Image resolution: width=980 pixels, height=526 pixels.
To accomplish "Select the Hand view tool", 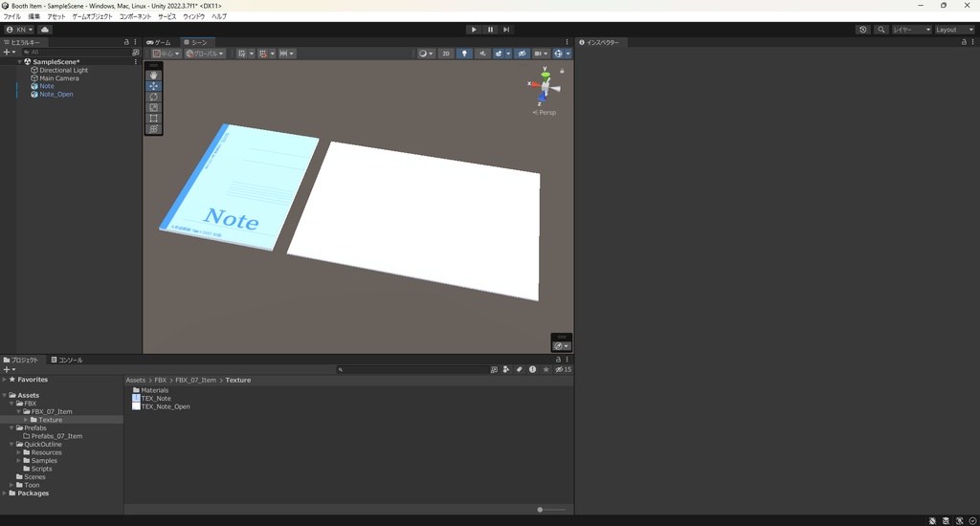I will point(154,75).
